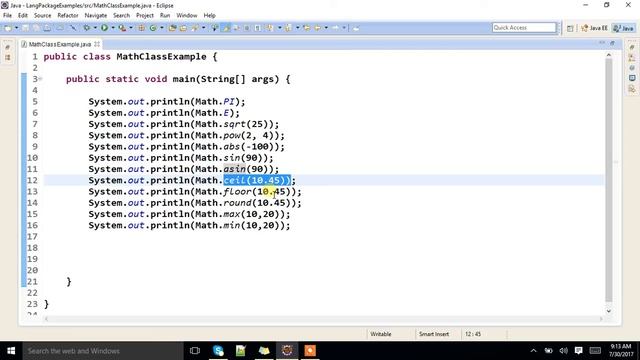The image size is (640, 360).
Task: Click the Smart Insert status entry
Action: (x=433, y=334)
